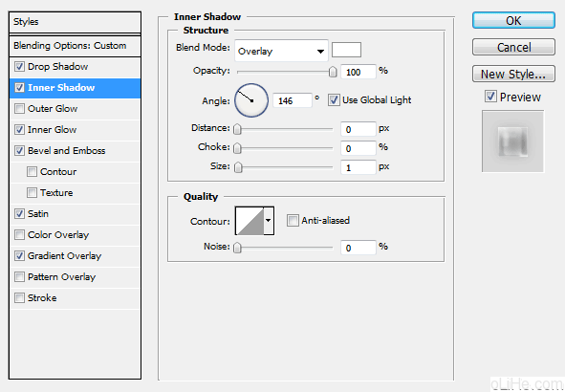
Task: Toggle the Preview checkbox
Action: click(x=490, y=97)
